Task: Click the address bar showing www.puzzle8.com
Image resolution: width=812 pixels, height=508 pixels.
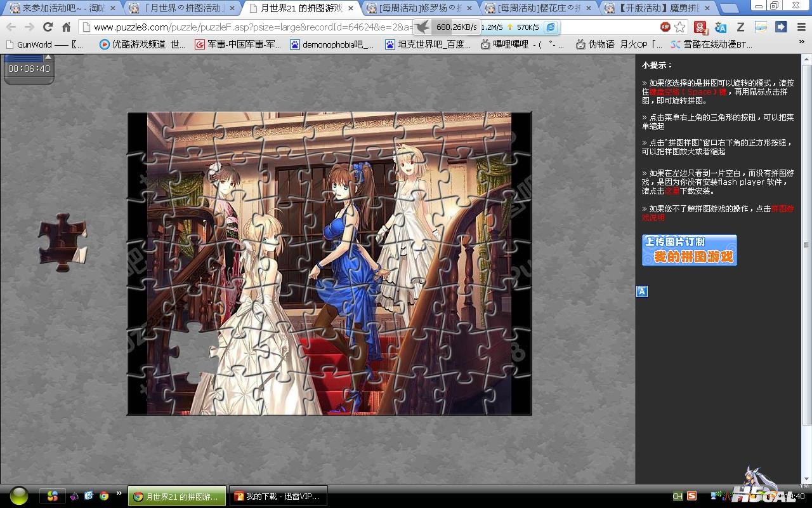Action: pyautogui.click(x=254, y=27)
